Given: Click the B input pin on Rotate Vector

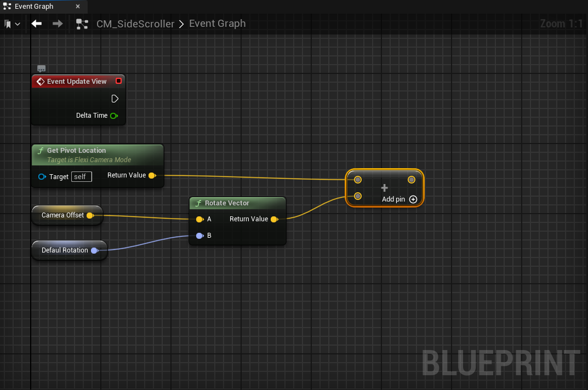Looking at the screenshot, I should [x=199, y=236].
